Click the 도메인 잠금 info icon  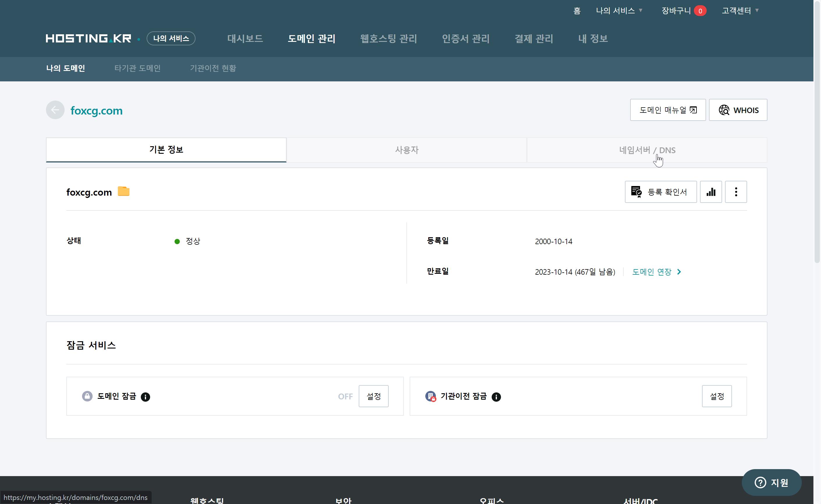point(145,397)
